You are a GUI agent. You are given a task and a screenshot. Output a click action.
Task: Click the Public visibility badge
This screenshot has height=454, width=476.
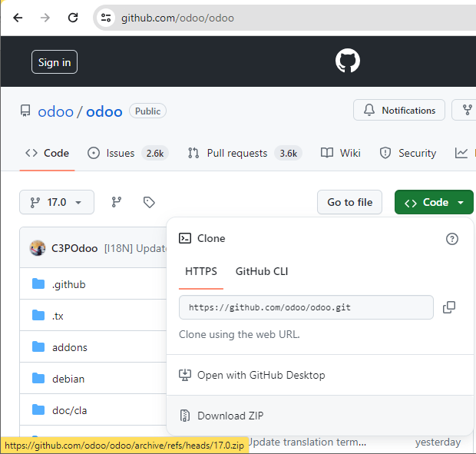pyautogui.click(x=147, y=111)
